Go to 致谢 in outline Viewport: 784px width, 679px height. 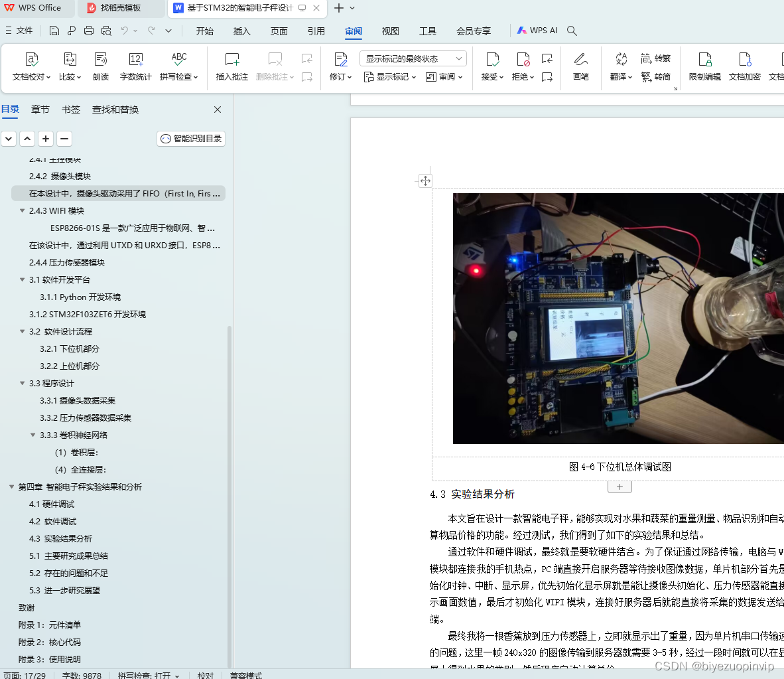27,607
